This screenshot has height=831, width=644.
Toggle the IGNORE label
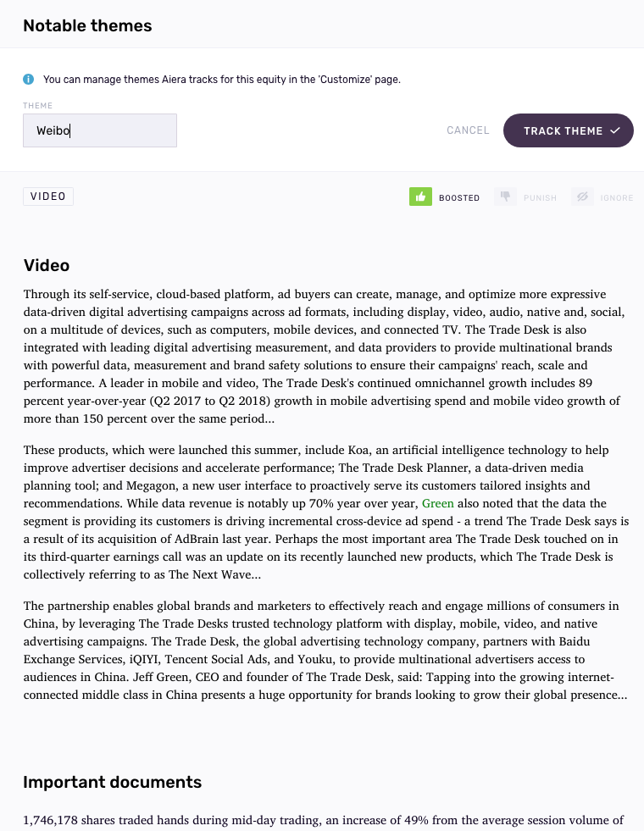[617, 198]
